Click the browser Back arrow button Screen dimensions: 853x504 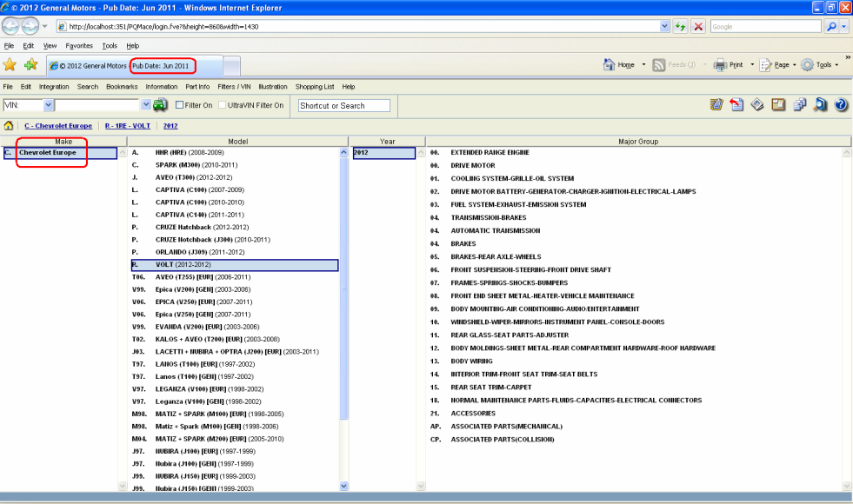(x=11, y=25)
